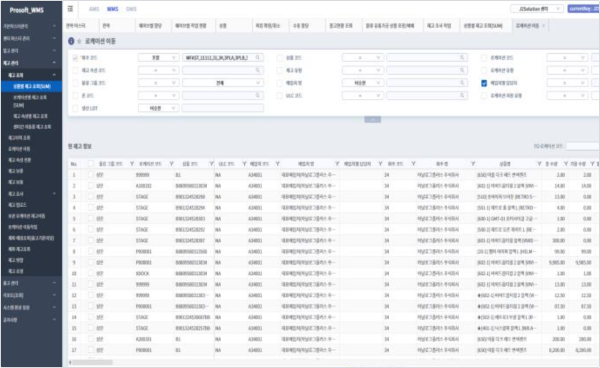Screen dimensions: 600x368
Task: Tick the 생산 LOT filter checkbox
Action: click(75, 108)
